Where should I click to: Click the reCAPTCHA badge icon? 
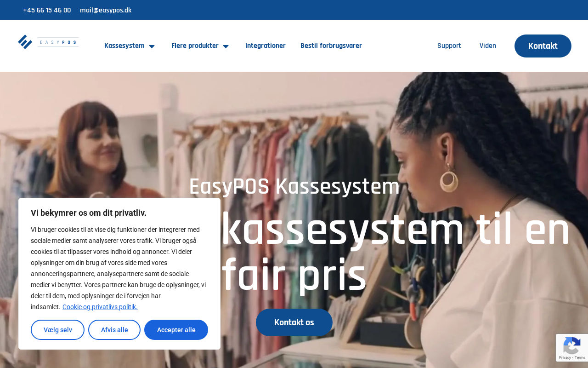[571, 345]
